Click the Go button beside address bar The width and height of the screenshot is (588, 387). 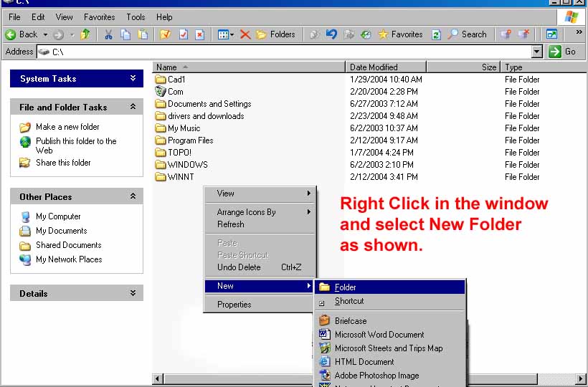tap(563, 52)
